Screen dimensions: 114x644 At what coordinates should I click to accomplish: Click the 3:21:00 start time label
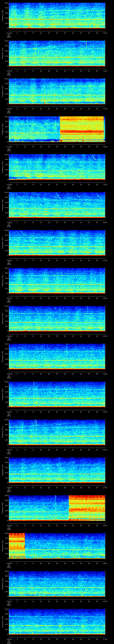click(x=9, y=298)
